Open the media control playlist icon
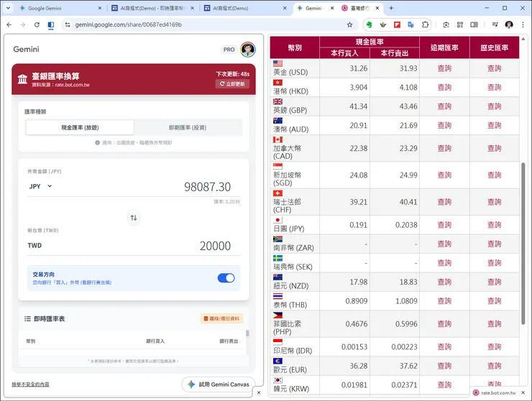The width and height of the screenshot is (532, 401). click(x=495, y=24)
